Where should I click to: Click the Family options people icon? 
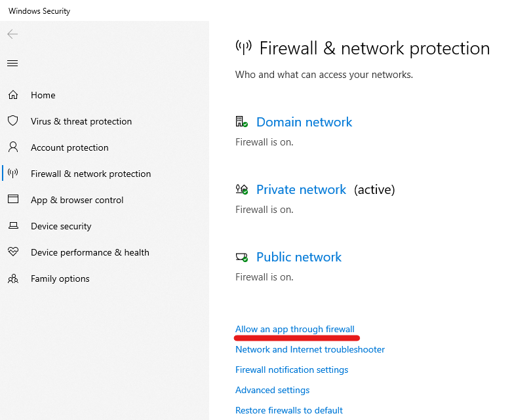pos(12,278)
